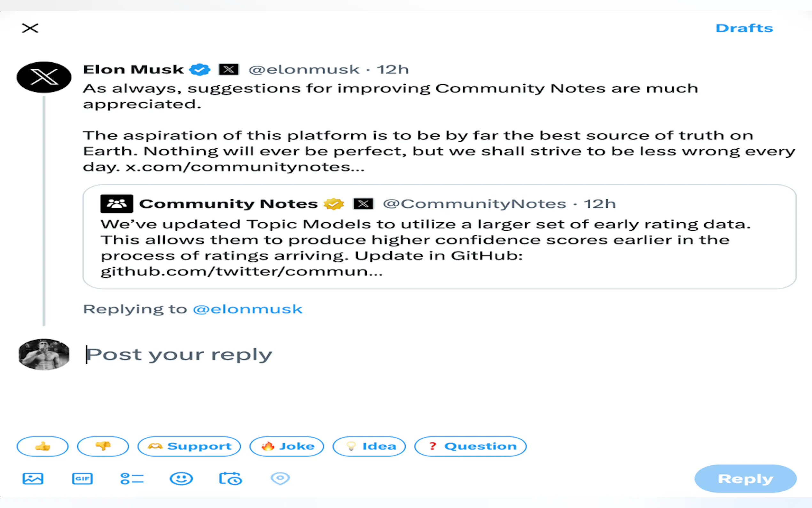The width and height of the screenshot is (812, 508).
Task: Select the Support reply suggestion
Action: pos(189,446)
